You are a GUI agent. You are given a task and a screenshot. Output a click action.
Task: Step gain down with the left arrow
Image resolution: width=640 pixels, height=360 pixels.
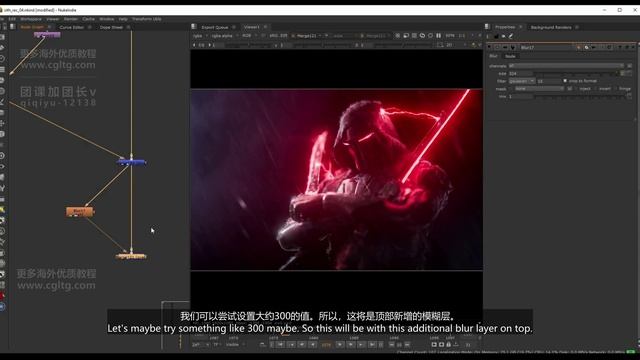194,45
